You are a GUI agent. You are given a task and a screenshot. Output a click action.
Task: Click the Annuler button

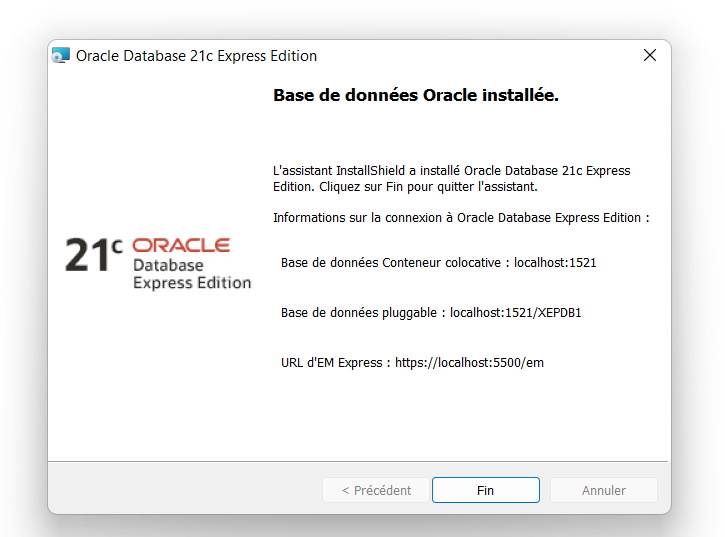pyautogui.click(x=603, y=490)
